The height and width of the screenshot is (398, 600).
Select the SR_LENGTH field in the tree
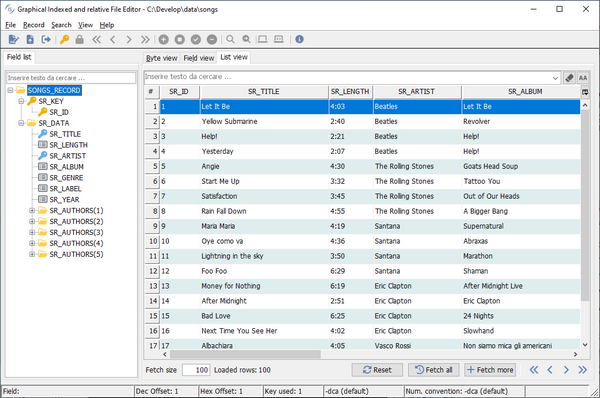68,145
